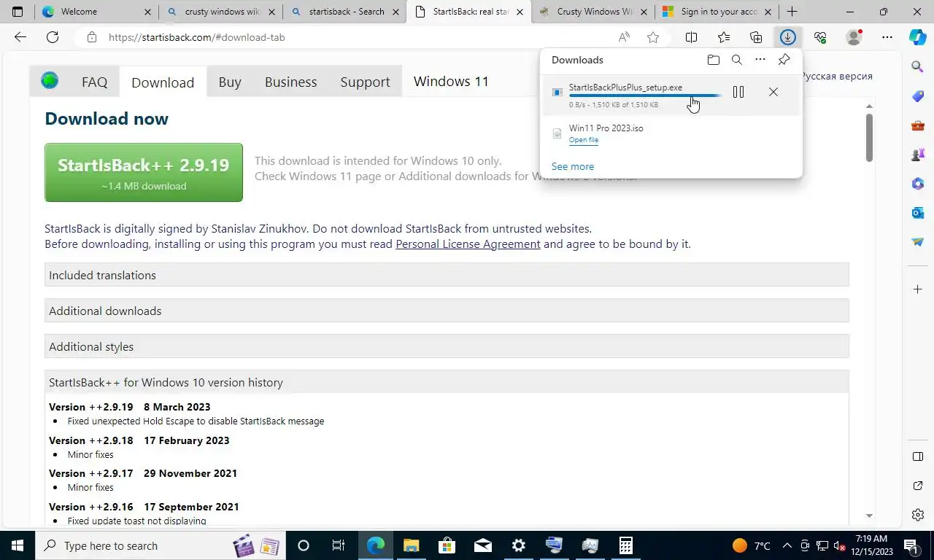Open Edge Settings and more menu
Image resolution: width=934 pixels, height=560 pixels.
coord(887,37)
